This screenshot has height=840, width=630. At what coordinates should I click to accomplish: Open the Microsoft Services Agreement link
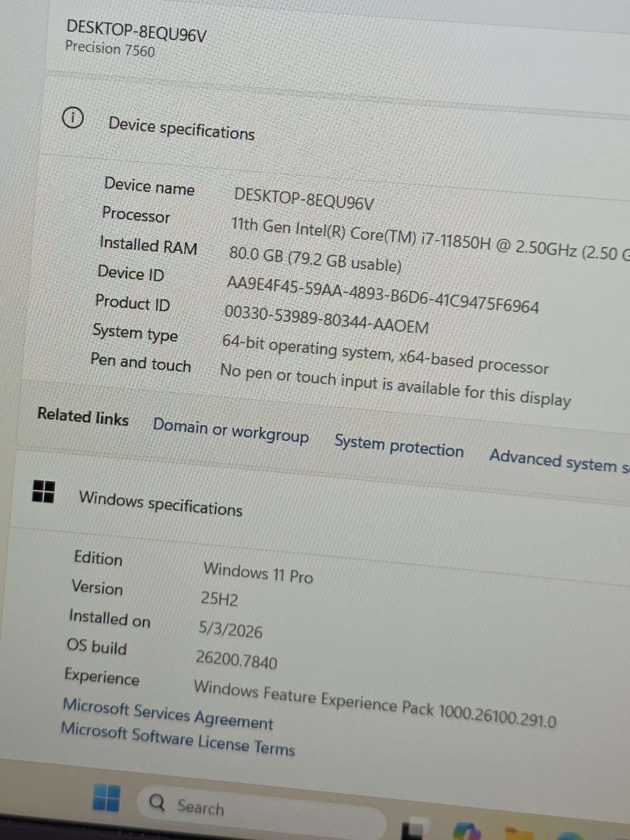168,714
